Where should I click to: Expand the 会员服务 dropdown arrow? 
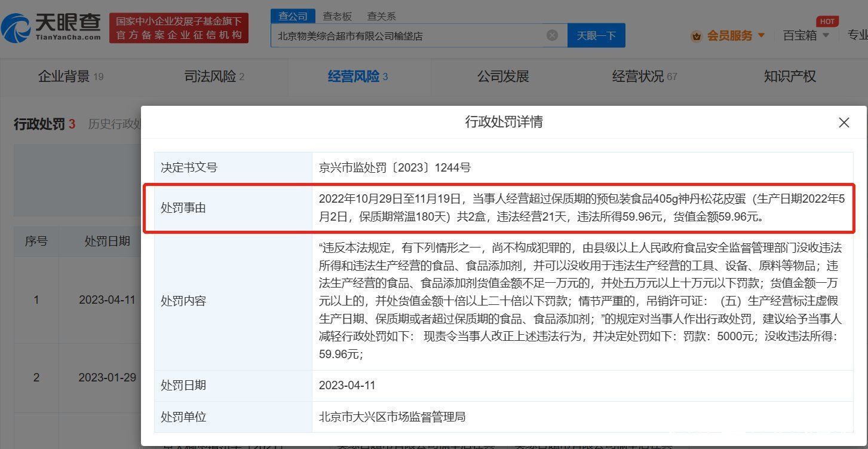(x=761, y=35)
